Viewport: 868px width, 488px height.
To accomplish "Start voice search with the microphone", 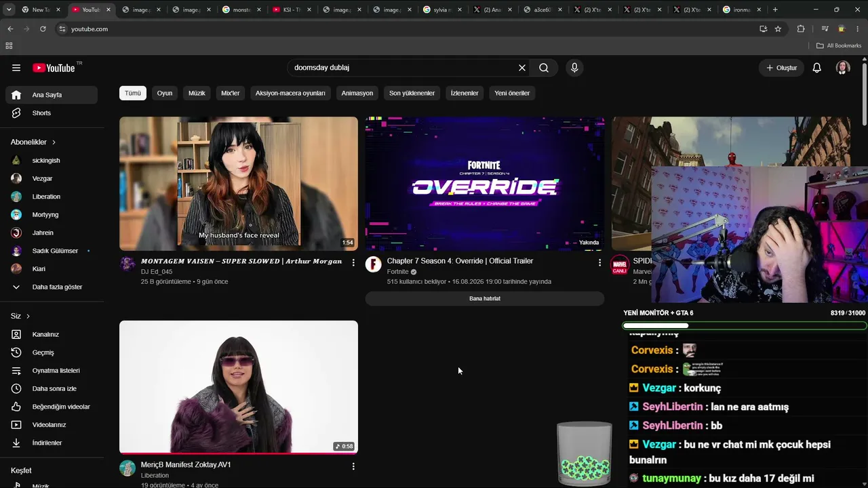I will [x=574, y=68].
